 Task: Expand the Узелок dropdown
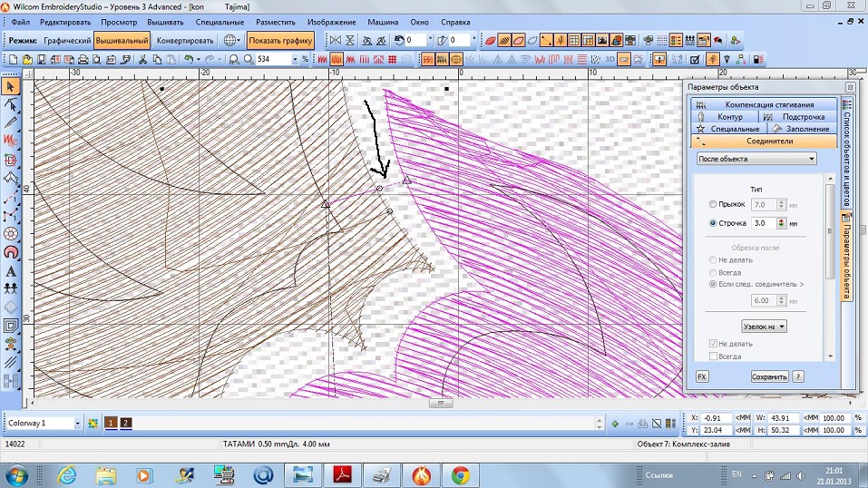click(x=763, y=326)
